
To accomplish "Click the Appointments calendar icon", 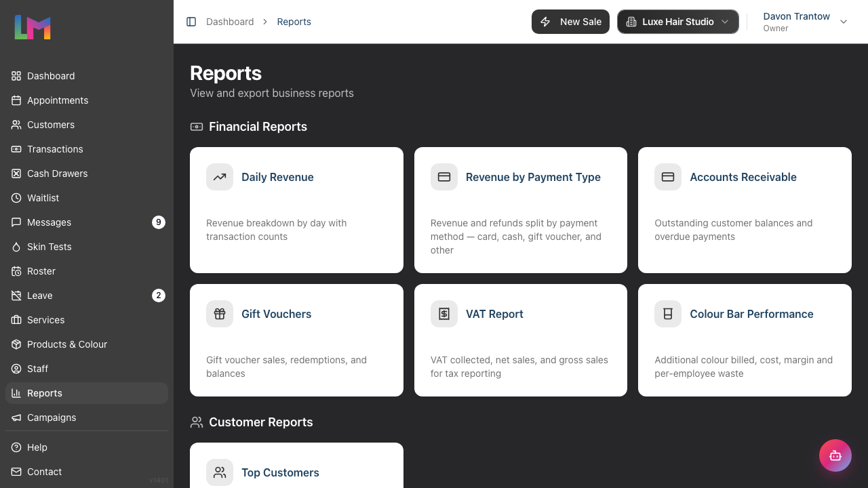I will point(16,100).
